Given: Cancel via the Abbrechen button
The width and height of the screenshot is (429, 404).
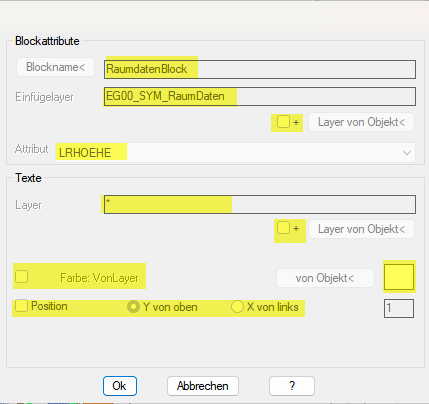Looking at the screenshot, I should pyautogui.click(x=203, y=386).
